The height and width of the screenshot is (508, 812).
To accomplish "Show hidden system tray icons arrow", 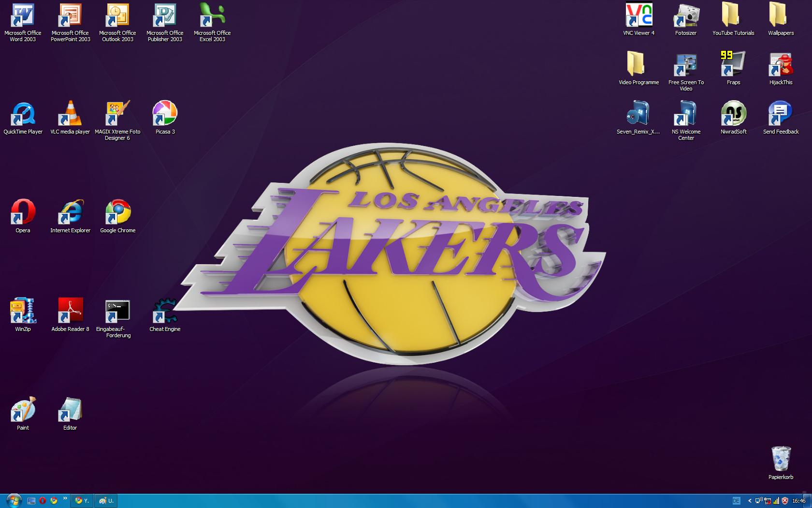I will coord(750,501).
